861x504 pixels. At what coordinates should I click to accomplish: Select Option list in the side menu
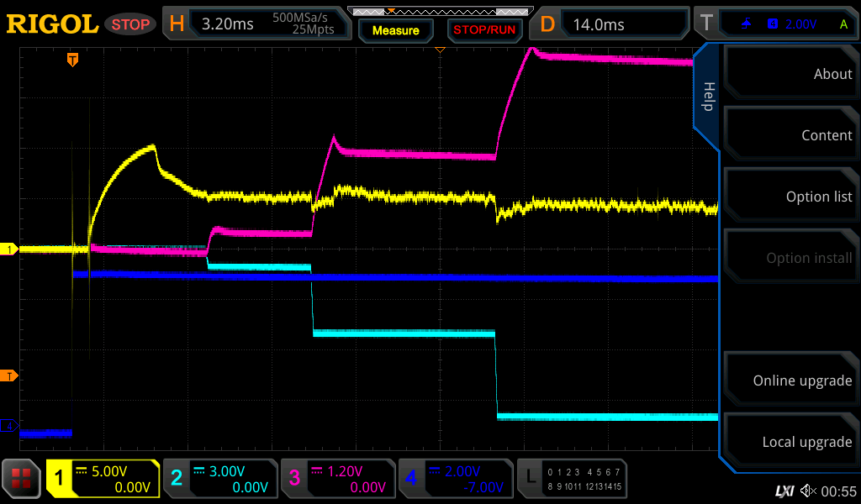791,197
